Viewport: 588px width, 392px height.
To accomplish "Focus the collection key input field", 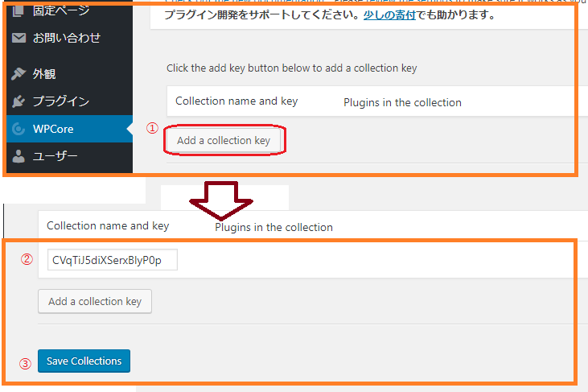I will point(113,260).
